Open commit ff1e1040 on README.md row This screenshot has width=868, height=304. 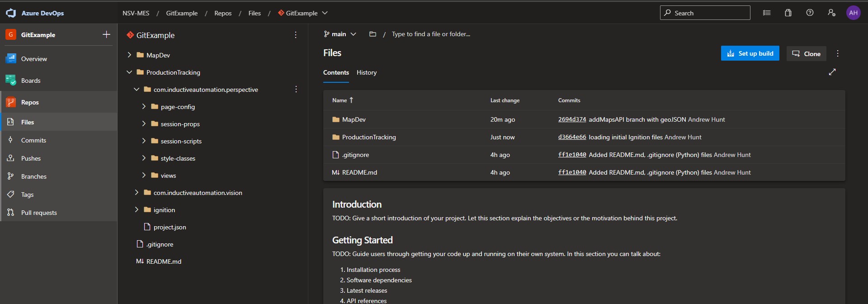click(572, 172)
